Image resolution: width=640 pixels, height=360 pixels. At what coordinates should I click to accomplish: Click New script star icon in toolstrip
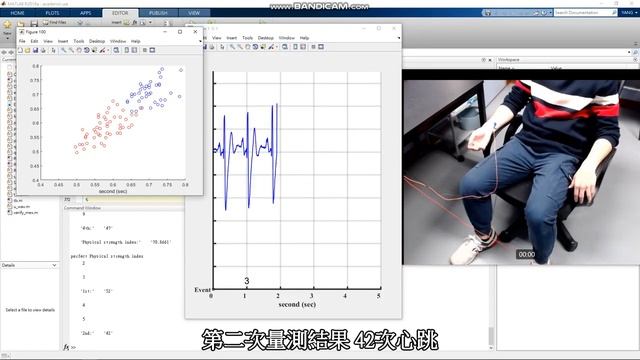point(7,25)
